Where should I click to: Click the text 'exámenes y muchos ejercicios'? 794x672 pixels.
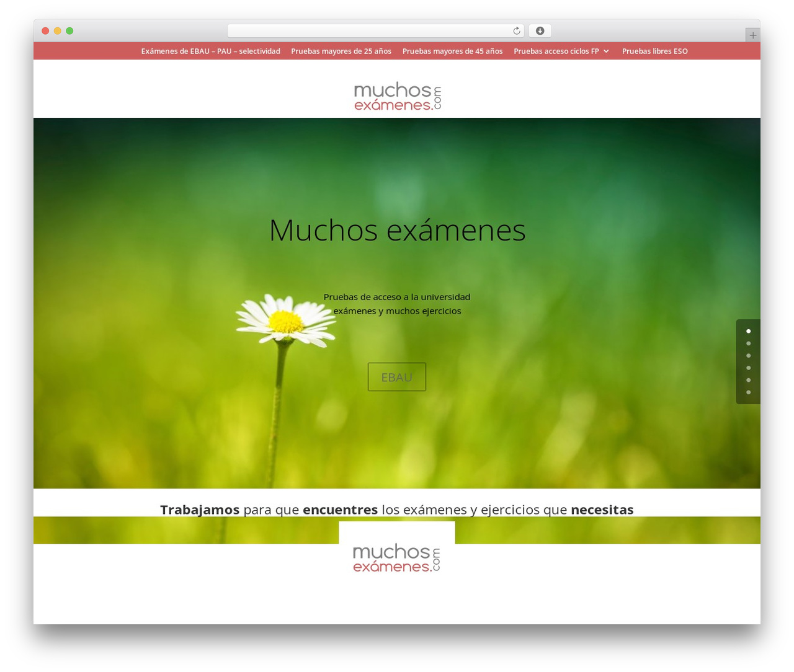(x=397, y=311)
